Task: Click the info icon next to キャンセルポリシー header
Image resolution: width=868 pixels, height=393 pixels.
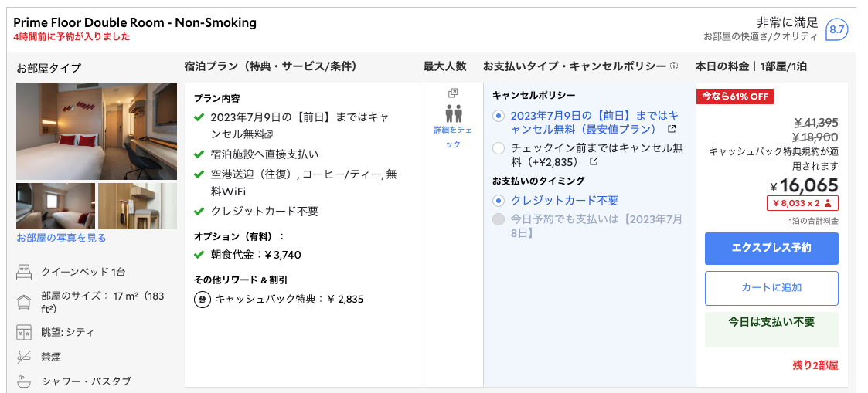Action: 674,66
